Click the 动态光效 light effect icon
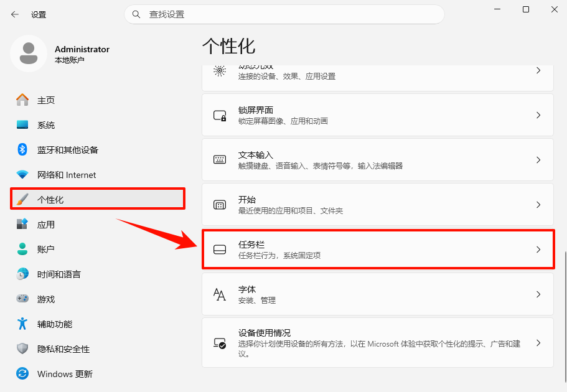Image resolution: width=567 pixels, height=392 pixels. point(220,70)
